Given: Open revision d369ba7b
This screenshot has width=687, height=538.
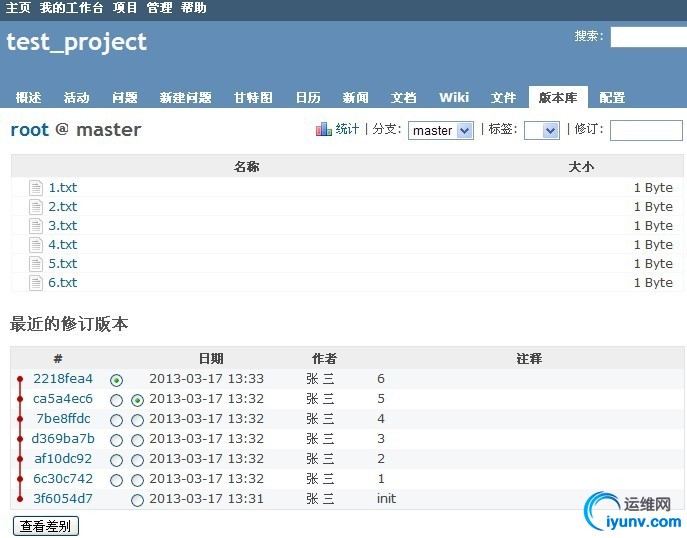Looking at the screenshot, I should pyautogui.click(x=63, y=439).
